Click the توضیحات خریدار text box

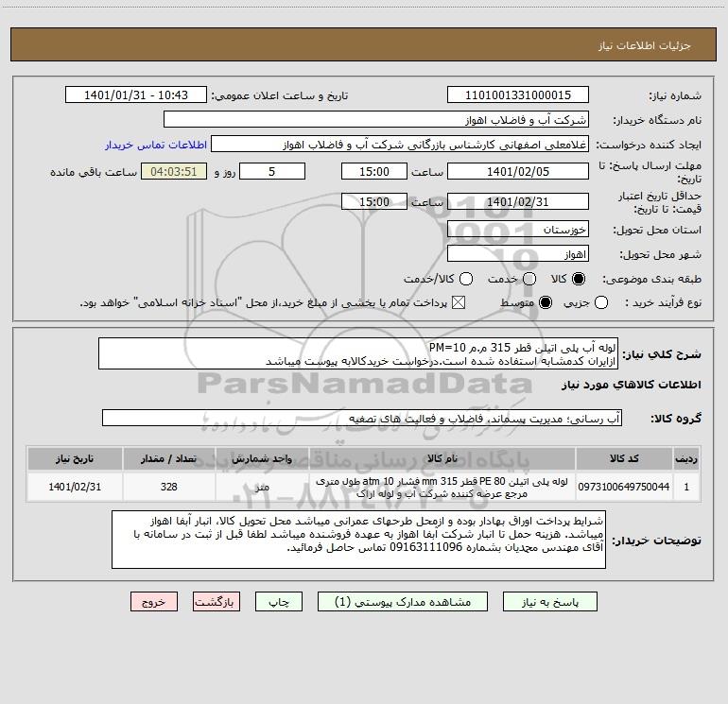click(x=358, y=540)
